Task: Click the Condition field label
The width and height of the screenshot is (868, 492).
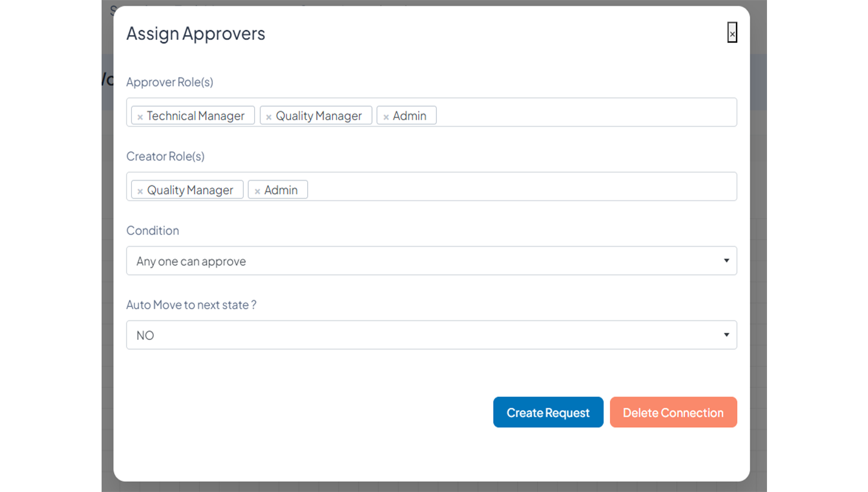Action: pyautogui.click(x=153, y=231)
